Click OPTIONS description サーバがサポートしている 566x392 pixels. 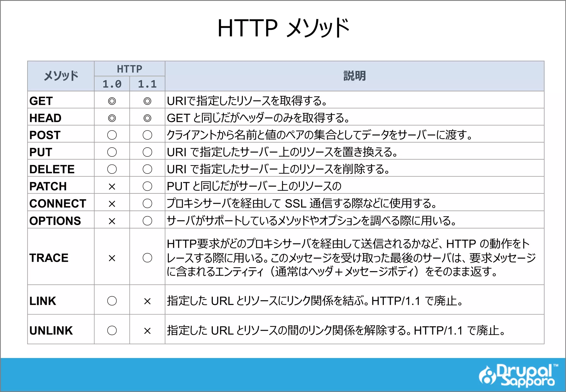[x=311, y=221]
